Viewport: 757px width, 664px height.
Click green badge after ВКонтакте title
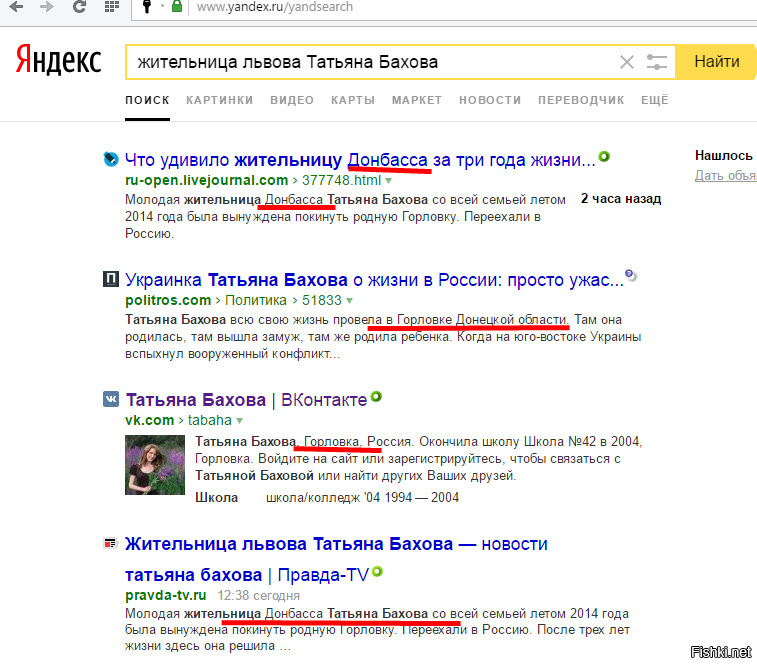376,397
